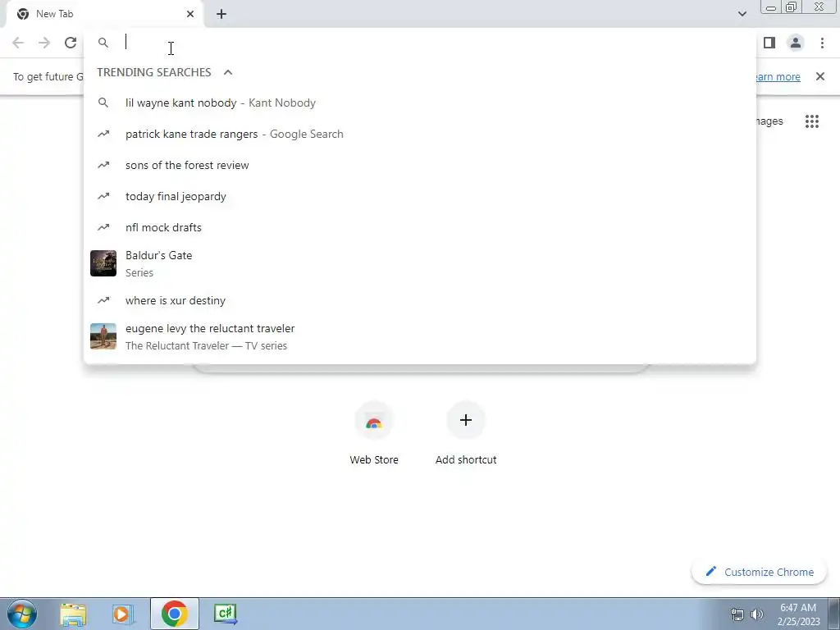Open the Windows Start menu
This screenshot has width=840, height=630.
[21, 614]
